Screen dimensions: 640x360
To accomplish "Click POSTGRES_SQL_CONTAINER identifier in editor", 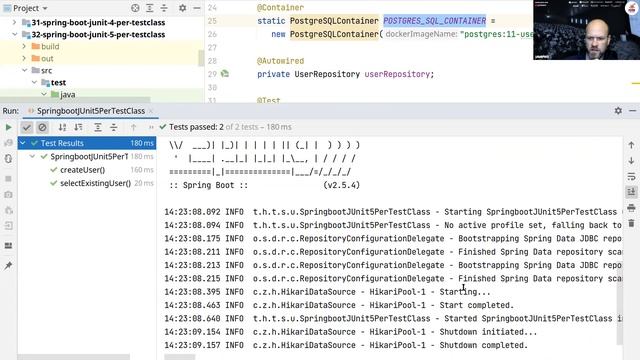I will point(434,21).
